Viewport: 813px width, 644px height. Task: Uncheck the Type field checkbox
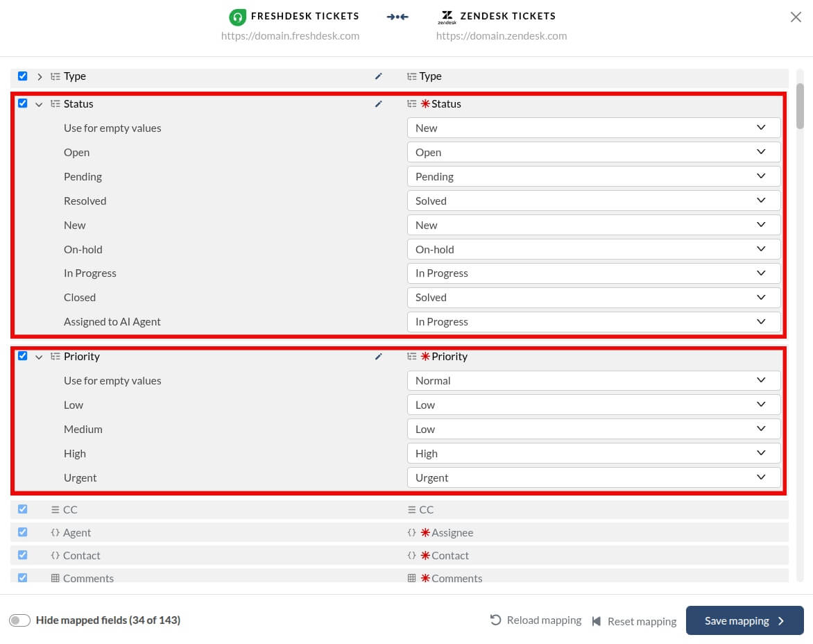(x=22, y=76)
